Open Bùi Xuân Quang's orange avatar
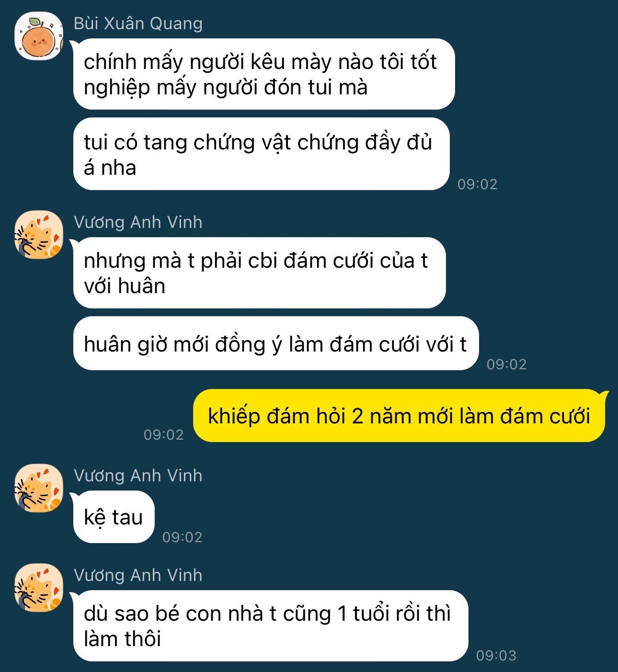 click(x=39, y=36)
